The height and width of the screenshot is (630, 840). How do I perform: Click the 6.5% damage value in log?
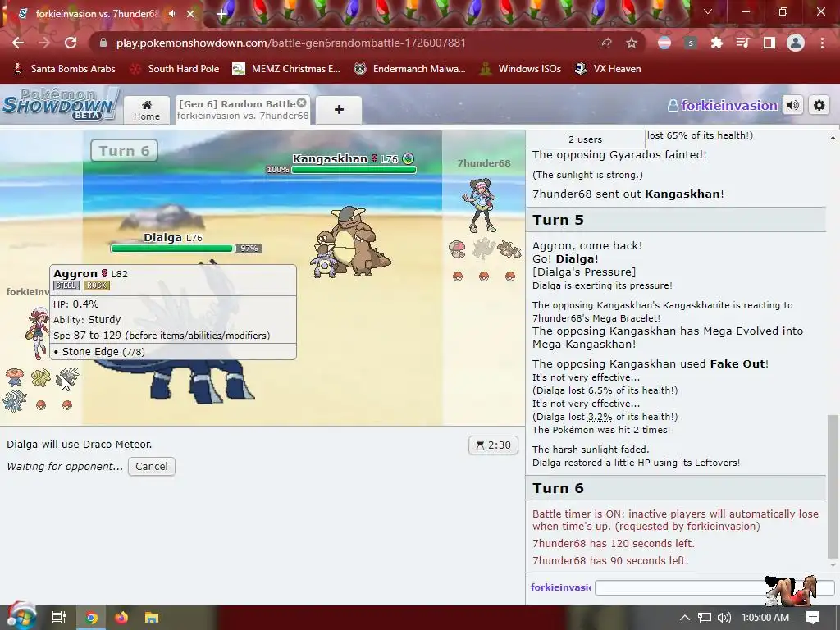tap(600, 390)
